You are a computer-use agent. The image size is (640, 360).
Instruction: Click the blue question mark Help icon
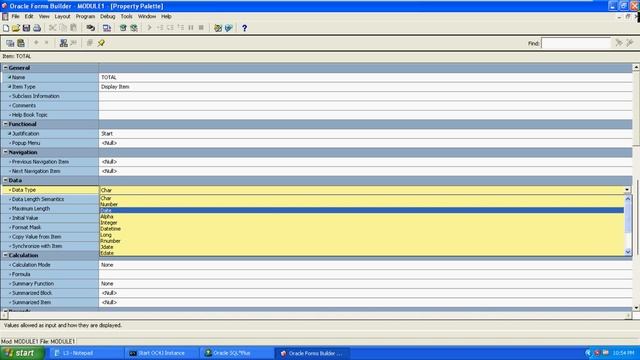point(244,28)
